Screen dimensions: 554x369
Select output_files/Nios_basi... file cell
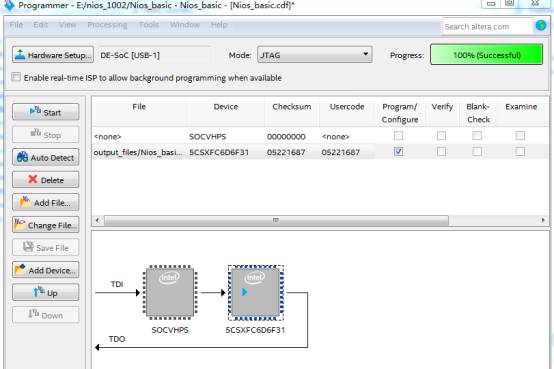[x=139, y=152]
